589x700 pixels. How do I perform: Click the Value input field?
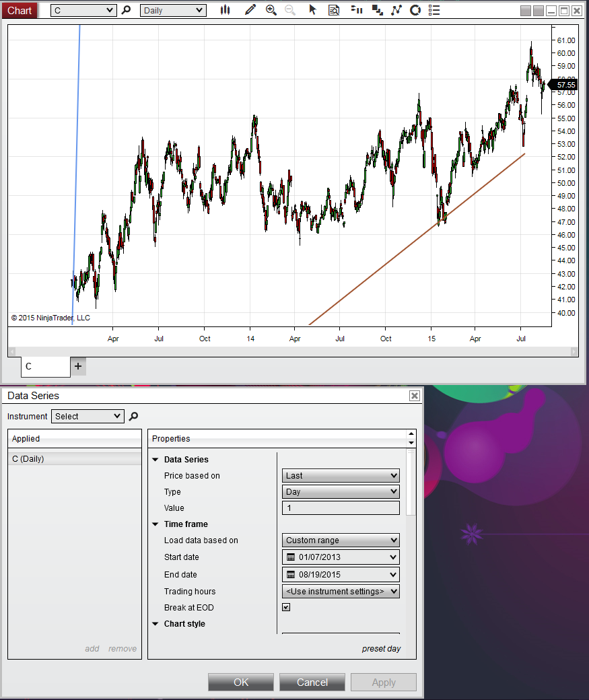(x=341, y=508)
